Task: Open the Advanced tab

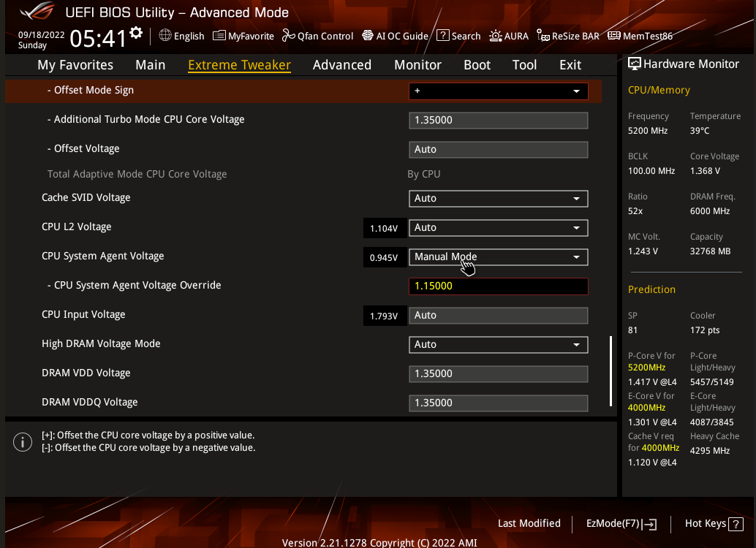Action: pyautogui.click(x=342, y=65)
